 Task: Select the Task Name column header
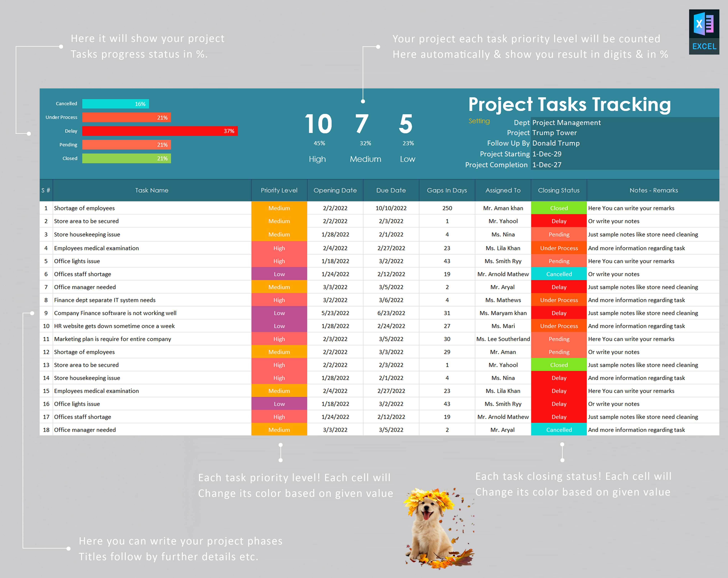(152, 190)
